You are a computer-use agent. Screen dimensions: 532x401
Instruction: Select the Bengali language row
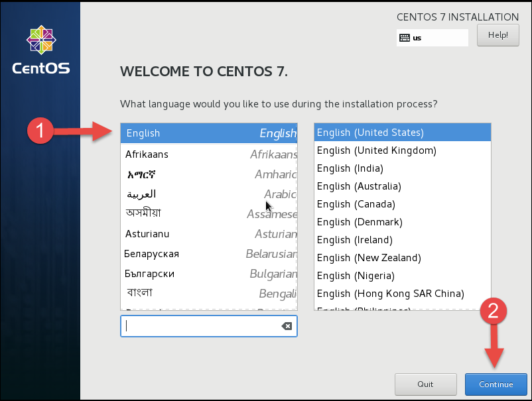click(x=209, y=293)
